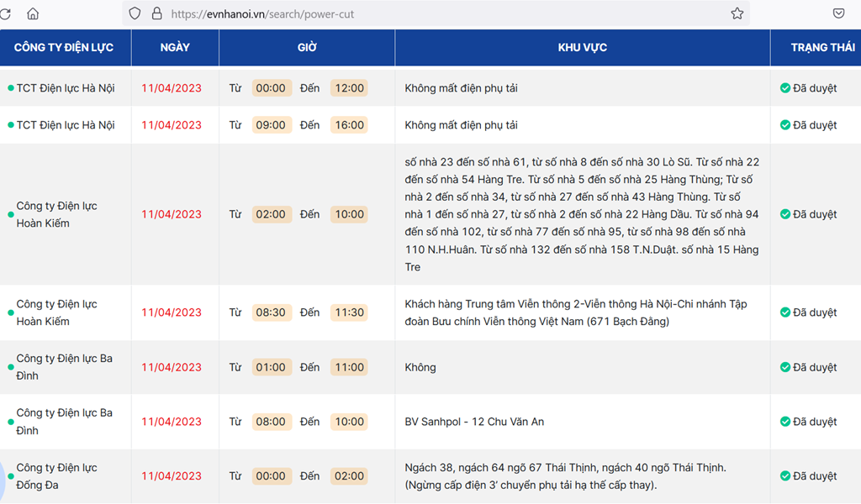Screen dimensions: 861x504
Task: Click the NGÀY column header
Action: click(175, 48)
